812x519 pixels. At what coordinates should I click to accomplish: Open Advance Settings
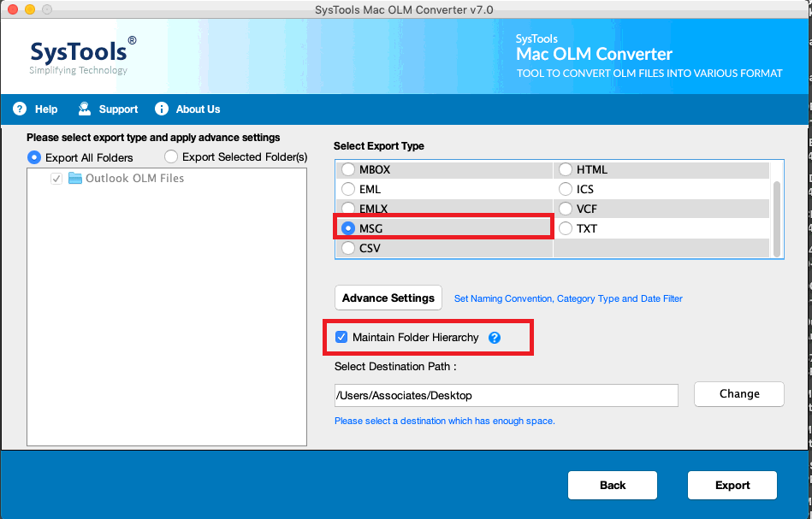coord(388,298)
